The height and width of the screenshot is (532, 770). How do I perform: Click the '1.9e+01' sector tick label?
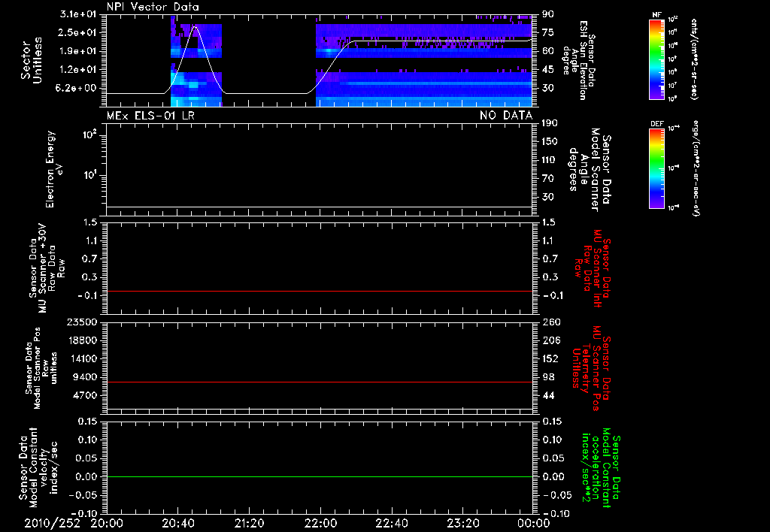pos(78,51)
